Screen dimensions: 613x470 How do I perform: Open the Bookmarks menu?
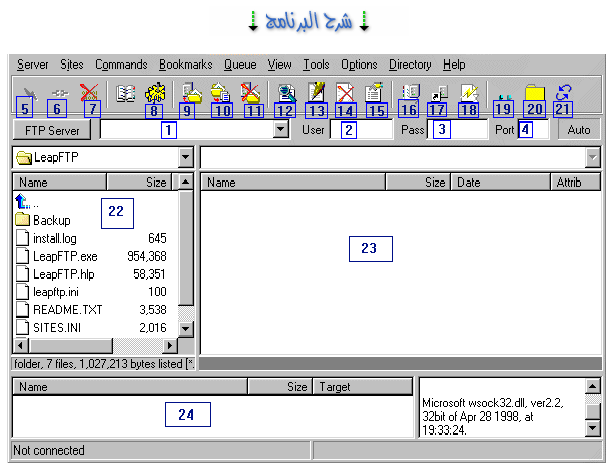pos(185,64)
